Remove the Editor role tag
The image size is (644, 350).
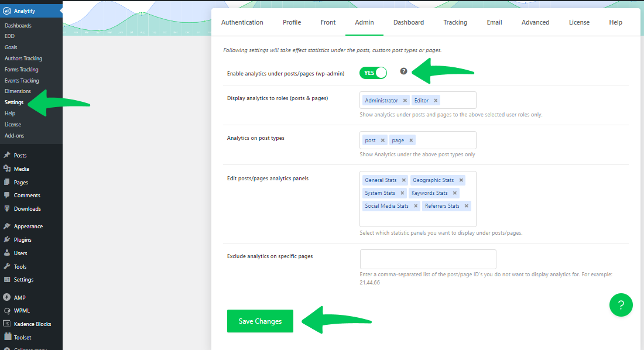(436, 100)
